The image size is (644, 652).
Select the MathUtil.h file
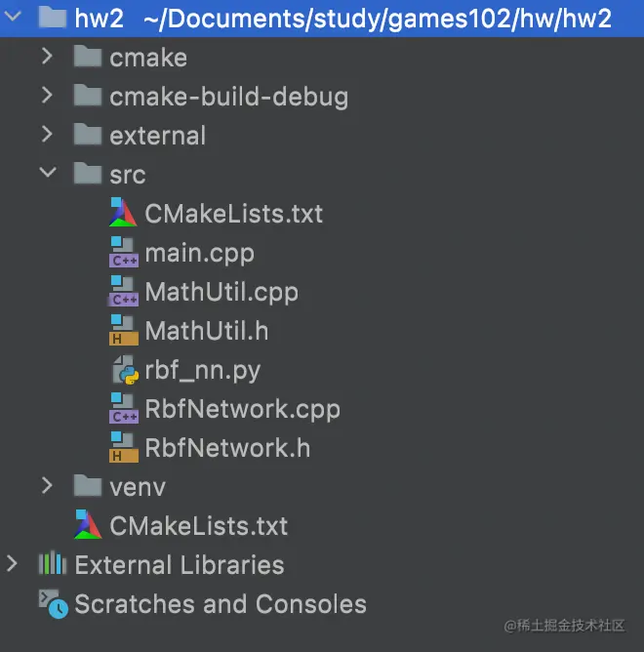(x=207, y=331)
